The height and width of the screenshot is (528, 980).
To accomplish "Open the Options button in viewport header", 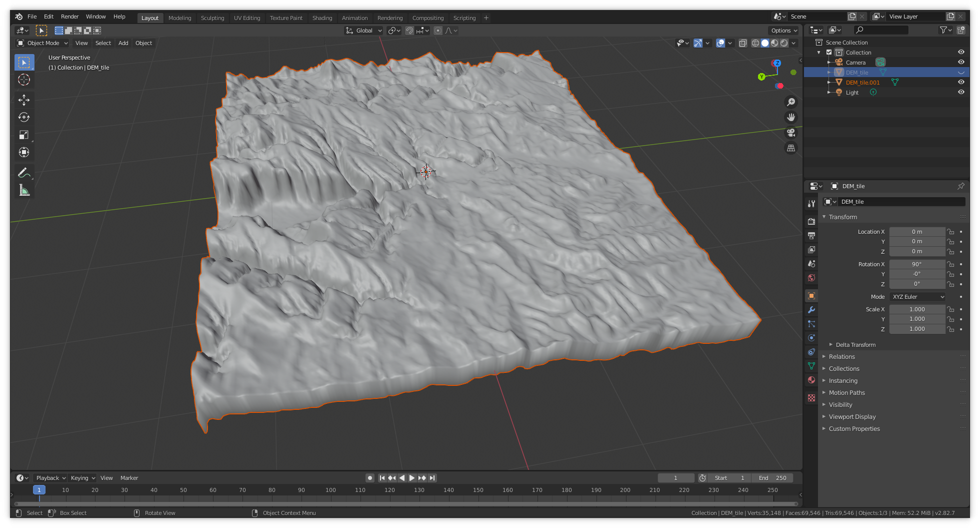I will tap(783, 31).
